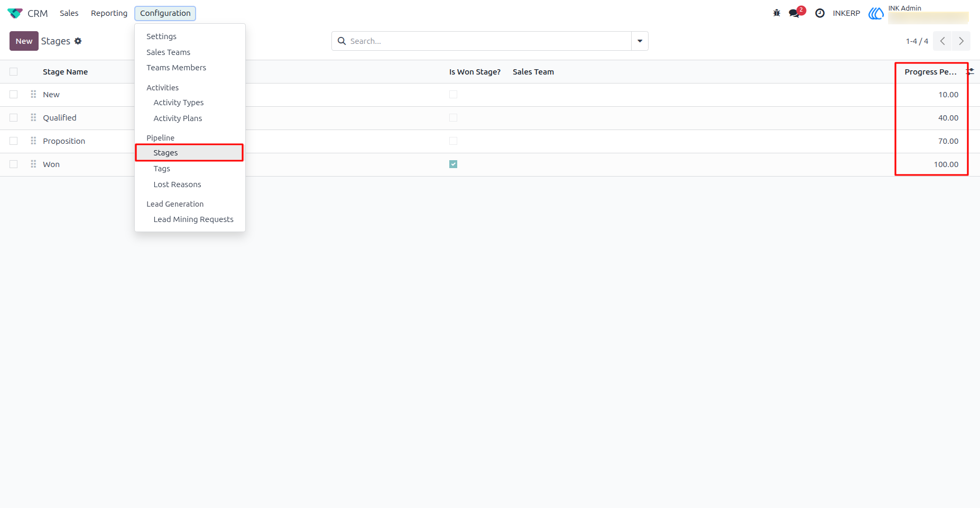Open the debug bug icon menu
Image resolution: width=980 pixels, height=508 pixels.
776,13
